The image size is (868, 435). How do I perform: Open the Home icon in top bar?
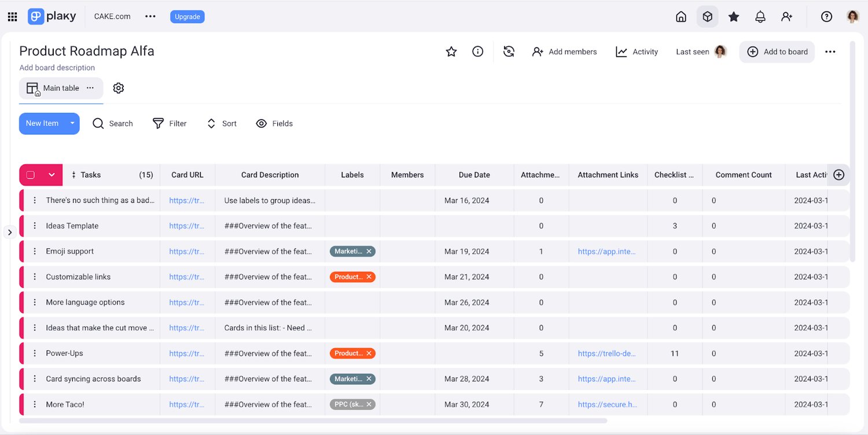tap(681, 17)
